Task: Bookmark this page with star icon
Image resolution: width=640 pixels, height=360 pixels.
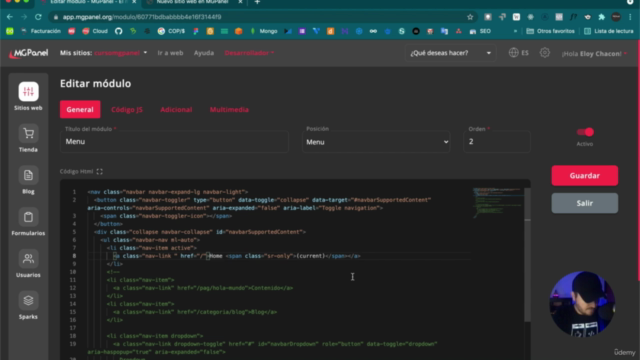Action: pos(470,17)
